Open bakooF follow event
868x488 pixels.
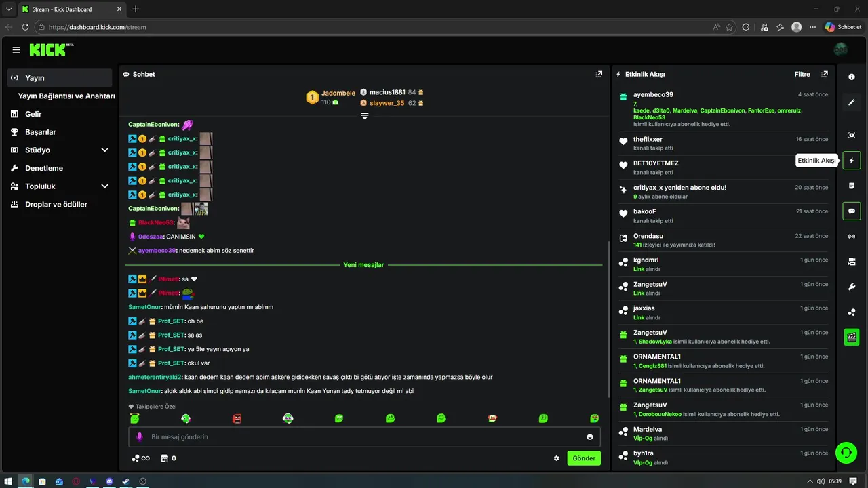coord(724,216)
